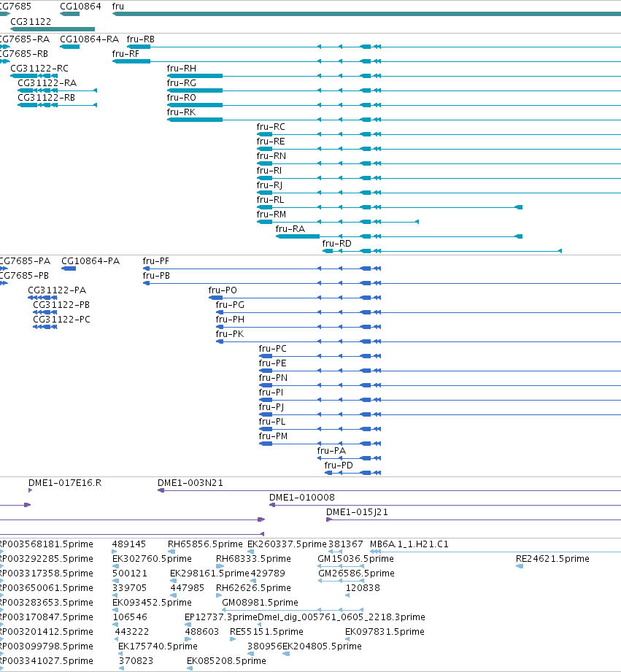This screenshot has height=672, width=621.
Task: Click the EK204805.5prime EST label
Action: (322, 646)
